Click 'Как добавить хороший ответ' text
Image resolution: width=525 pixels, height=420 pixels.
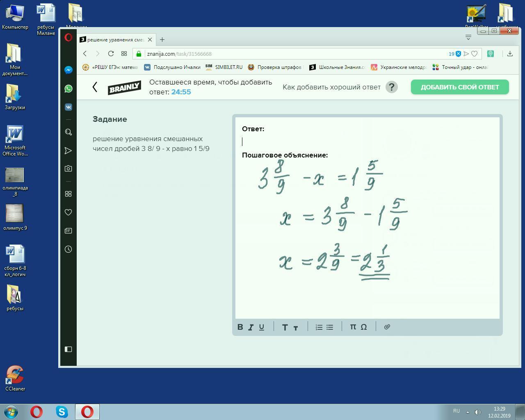331,87
